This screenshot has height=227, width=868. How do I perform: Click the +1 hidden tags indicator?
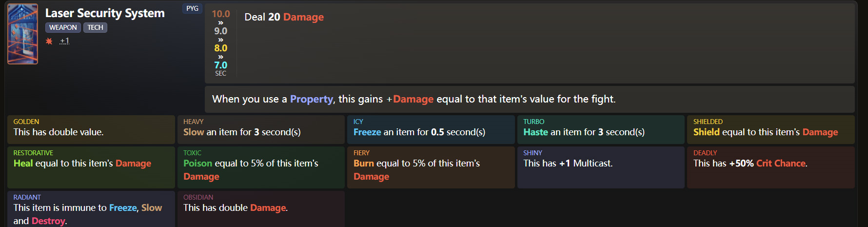(64, 41)
